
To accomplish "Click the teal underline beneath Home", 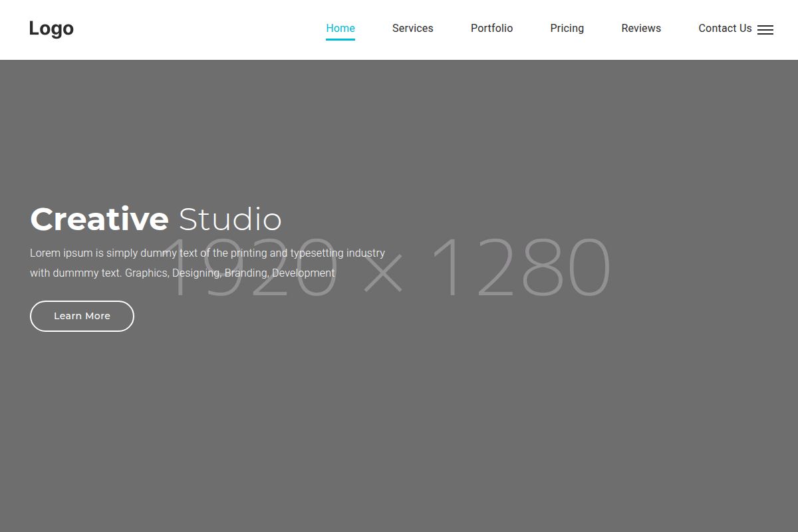I will [x=340, y=39].
